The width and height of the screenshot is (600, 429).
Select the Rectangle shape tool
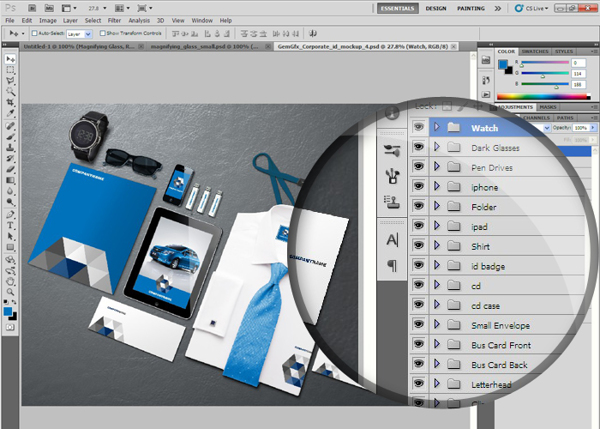point(10,247)
